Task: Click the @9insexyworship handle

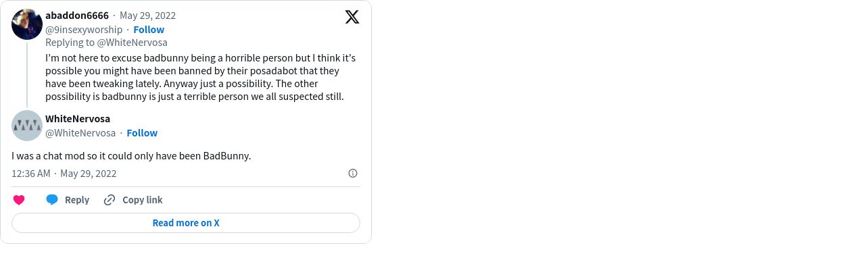Action: click(84, 30)
